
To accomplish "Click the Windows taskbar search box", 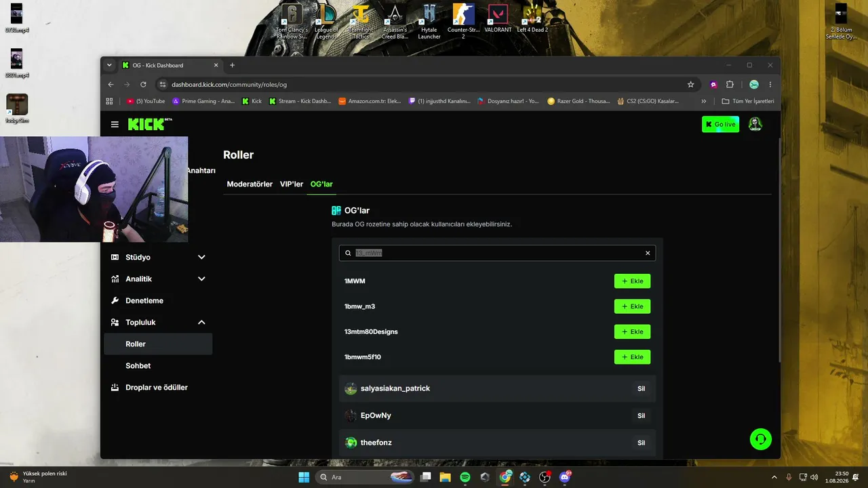I will click(366, 477).
